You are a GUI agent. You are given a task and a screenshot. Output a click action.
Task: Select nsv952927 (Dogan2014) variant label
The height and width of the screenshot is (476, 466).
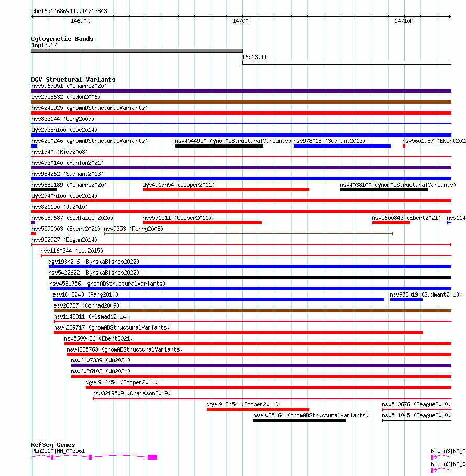point(64,240)
